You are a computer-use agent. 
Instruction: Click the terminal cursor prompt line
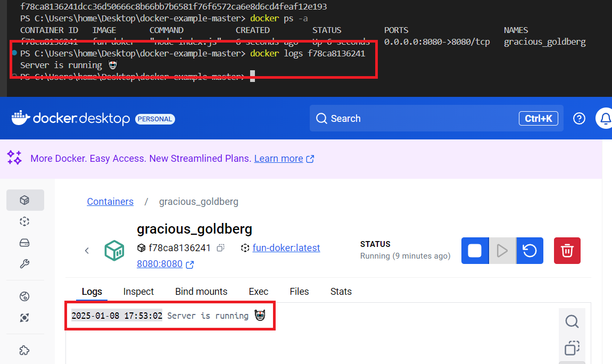coord(137,76)
